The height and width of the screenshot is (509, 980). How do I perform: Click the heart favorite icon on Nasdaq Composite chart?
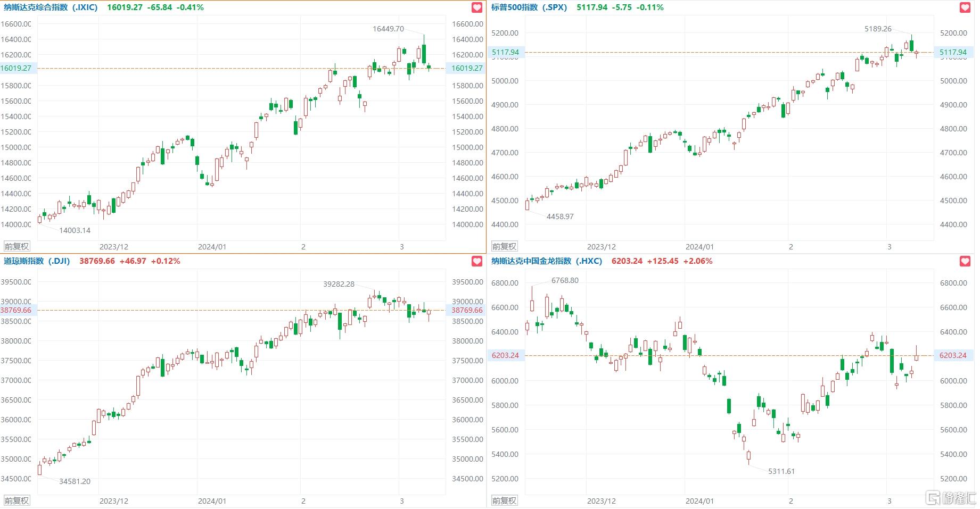point(477,7)
